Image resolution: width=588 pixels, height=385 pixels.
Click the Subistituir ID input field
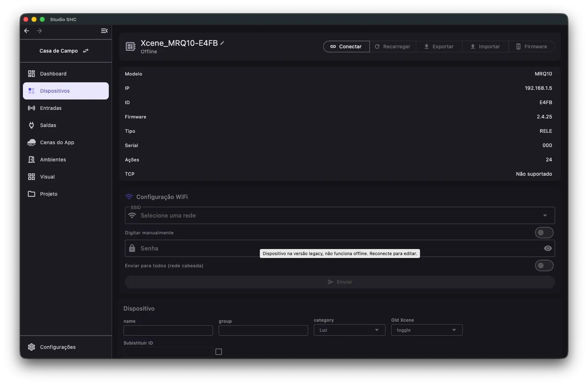[168, 352]
